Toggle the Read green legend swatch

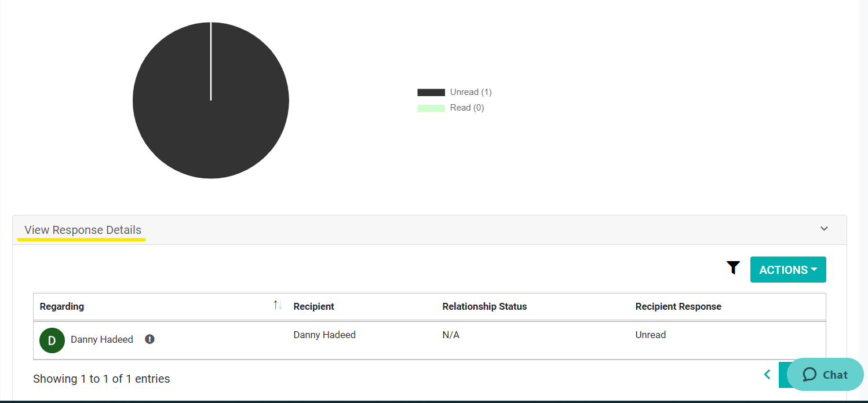pos(431,108)
